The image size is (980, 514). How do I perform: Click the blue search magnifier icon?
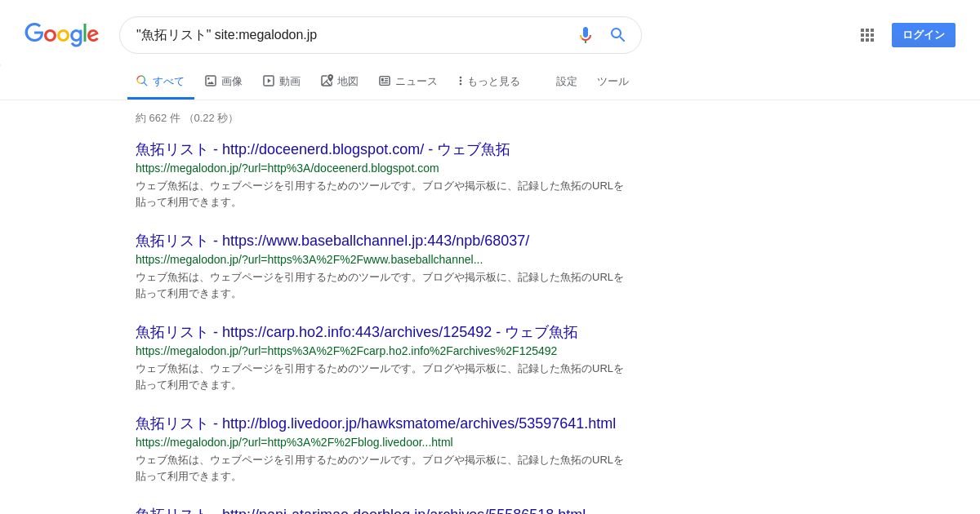pyautogui.click(x=618, y=35)
